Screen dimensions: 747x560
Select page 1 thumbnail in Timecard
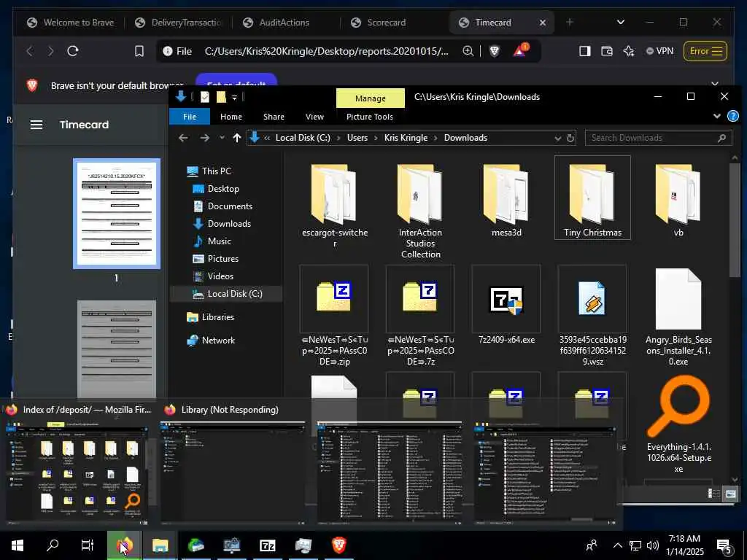(x=117, y=214)
